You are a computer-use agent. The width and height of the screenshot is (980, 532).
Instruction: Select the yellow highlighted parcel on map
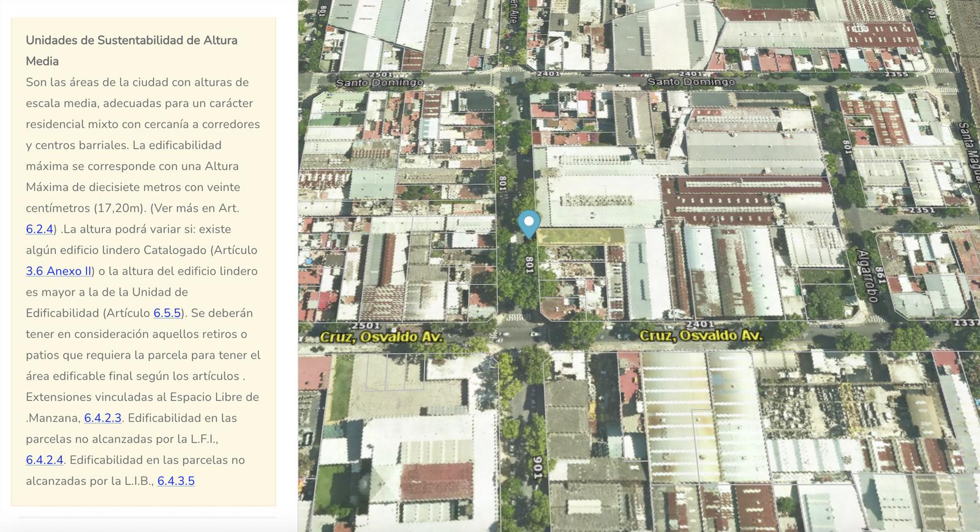coord(581,236)
